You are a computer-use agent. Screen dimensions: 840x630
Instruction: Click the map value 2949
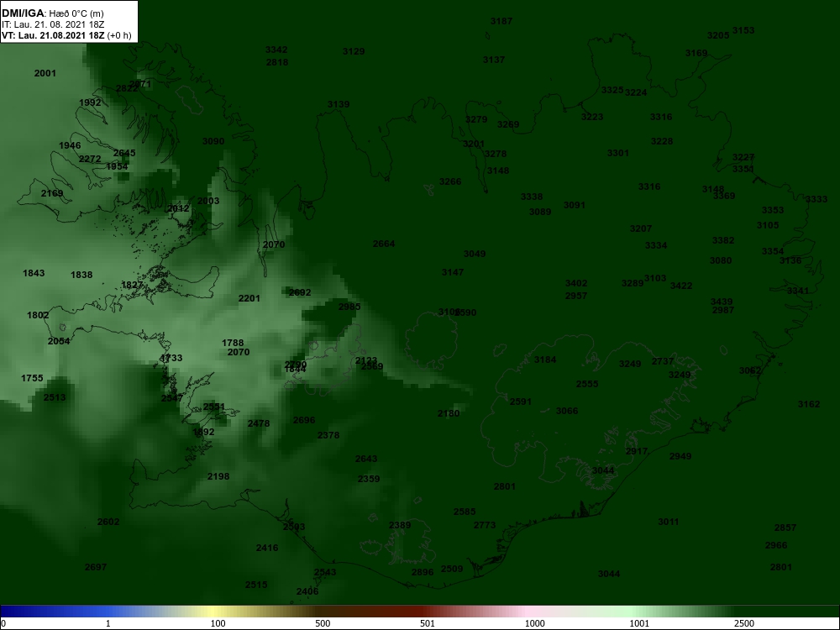pos(680,456)
